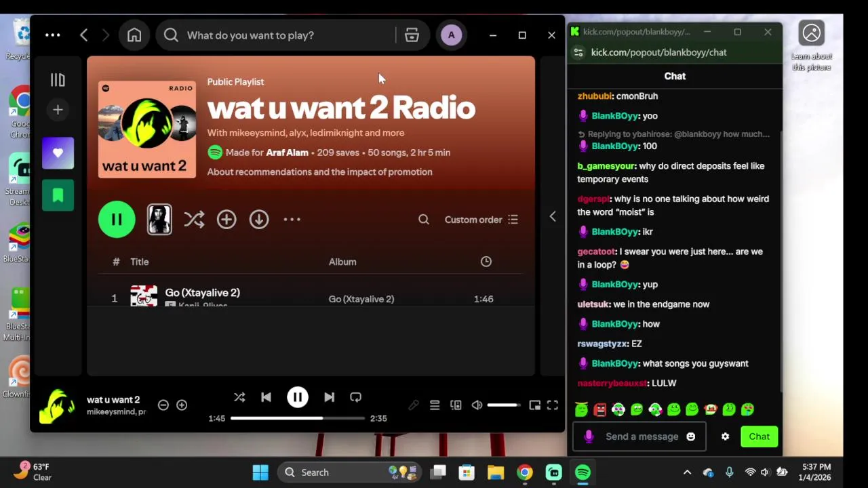Open the lyrics microphone icon
The image size is (868, 488).
(414, 405)
